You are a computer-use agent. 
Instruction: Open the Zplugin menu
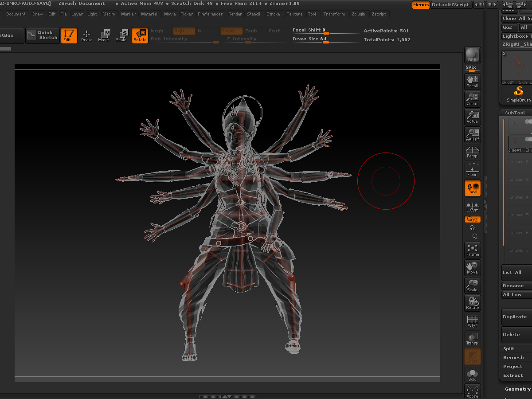(x=358, y=14)
